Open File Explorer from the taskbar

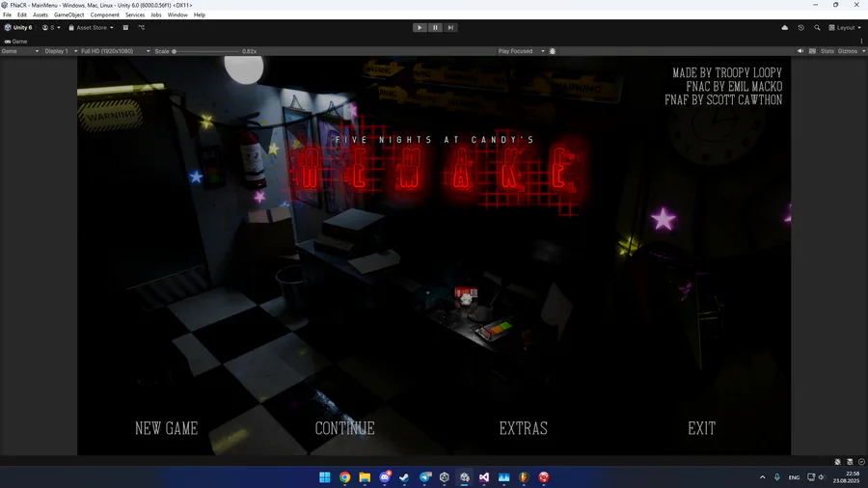365,477
